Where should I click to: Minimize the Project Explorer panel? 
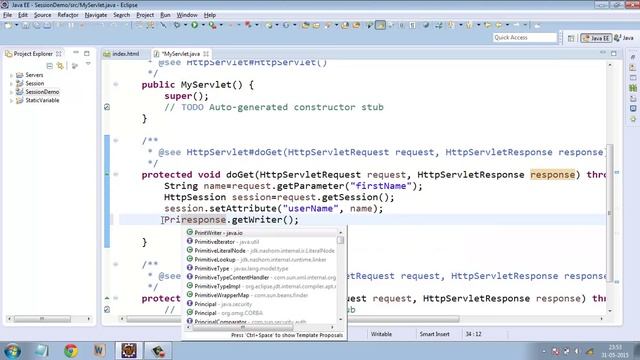pos(76,53)
